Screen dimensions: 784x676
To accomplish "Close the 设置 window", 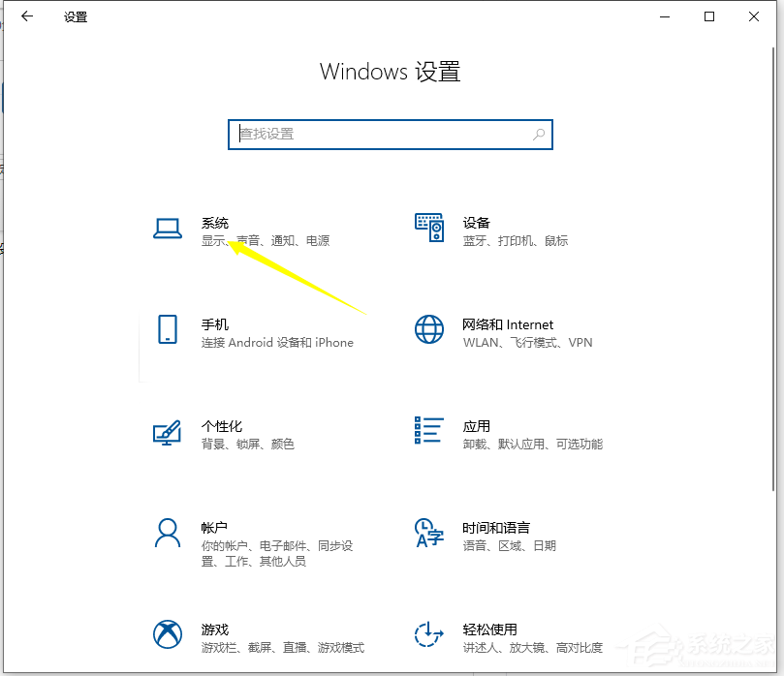I will click(x=754, y=16).
